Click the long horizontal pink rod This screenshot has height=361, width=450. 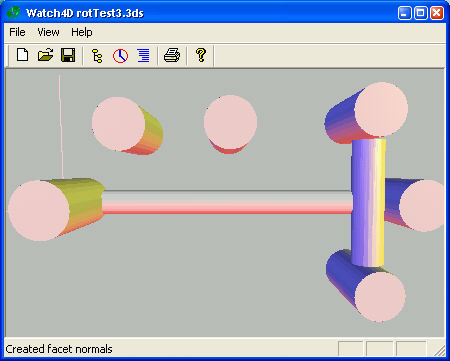[x=227, y=202]
